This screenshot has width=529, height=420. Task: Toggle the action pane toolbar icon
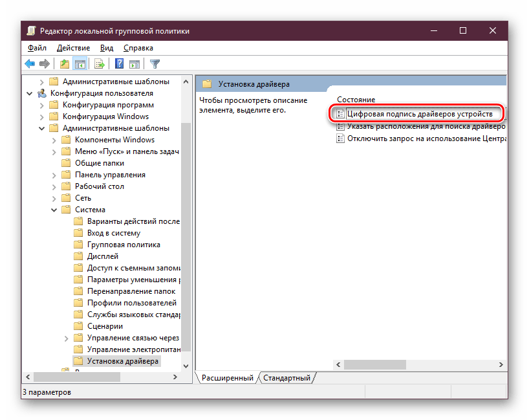click(x=135, y=63)
